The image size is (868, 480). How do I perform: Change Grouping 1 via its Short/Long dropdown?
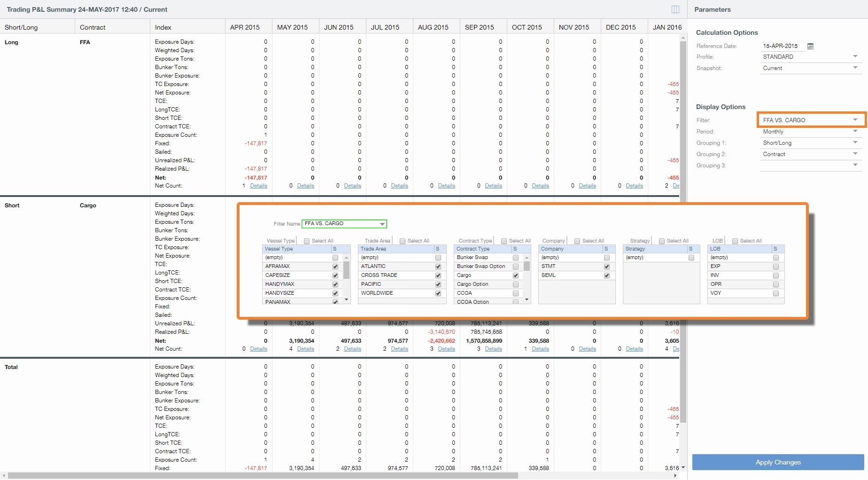855,142
